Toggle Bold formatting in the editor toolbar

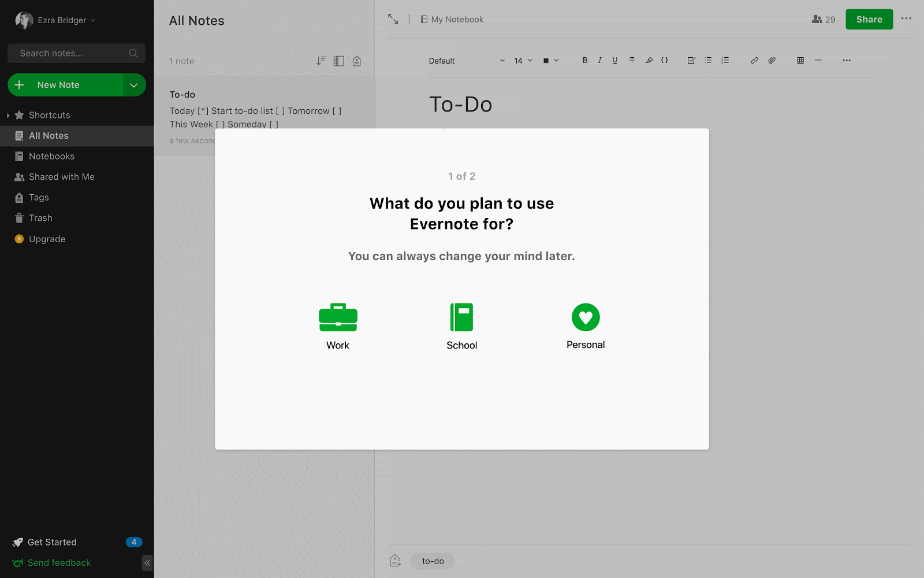[585, 60]
